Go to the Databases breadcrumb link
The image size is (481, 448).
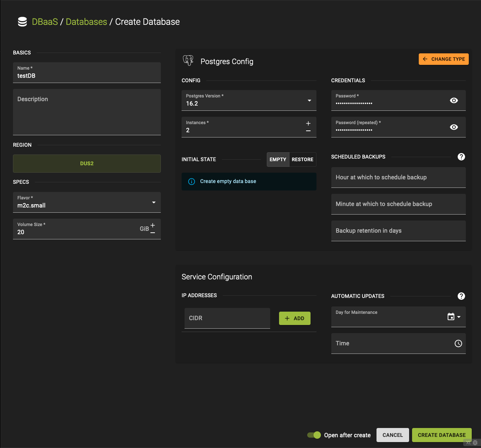coord(86,22)
